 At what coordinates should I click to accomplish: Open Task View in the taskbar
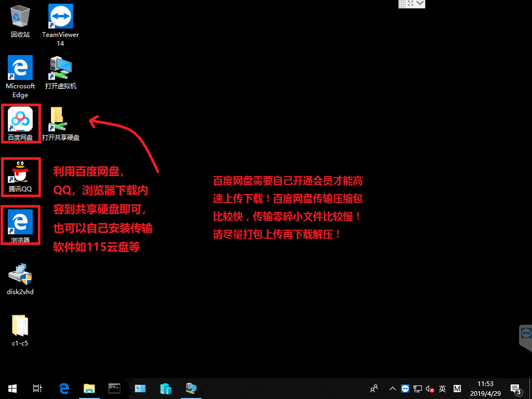click(x=37, y=388)
